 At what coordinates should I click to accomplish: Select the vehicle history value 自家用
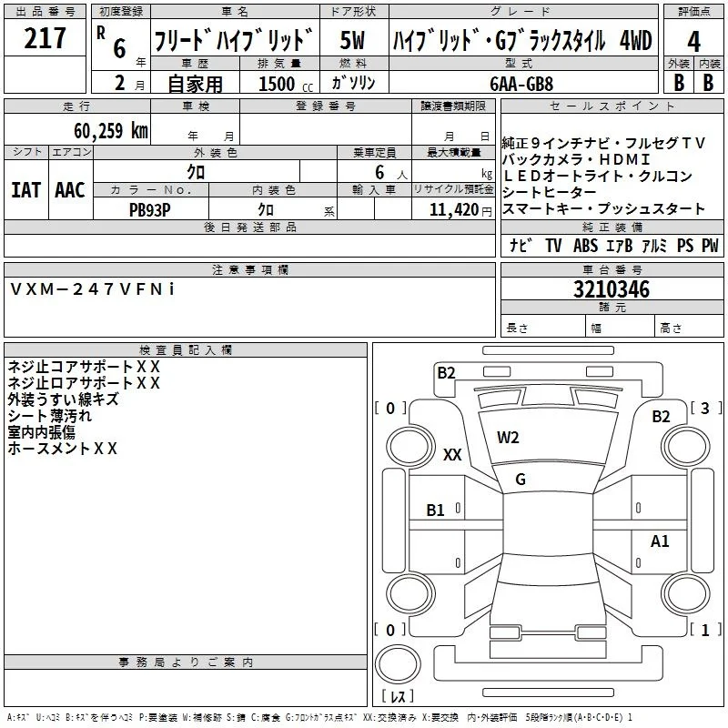(x=196, y=84)
